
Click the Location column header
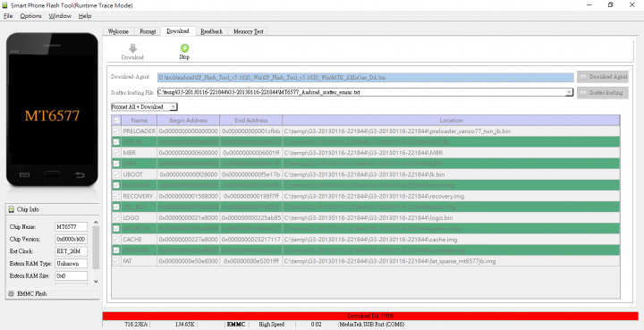click(451, 120)
